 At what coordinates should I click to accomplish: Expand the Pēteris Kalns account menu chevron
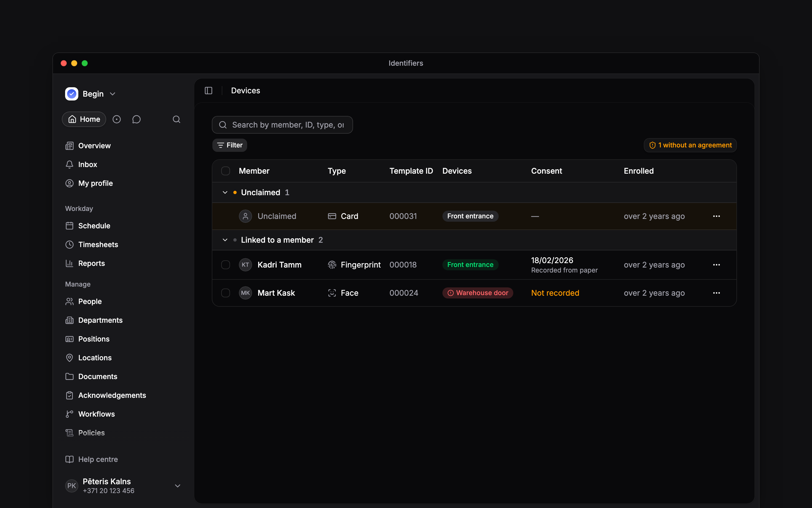click(x=178, y=486)
